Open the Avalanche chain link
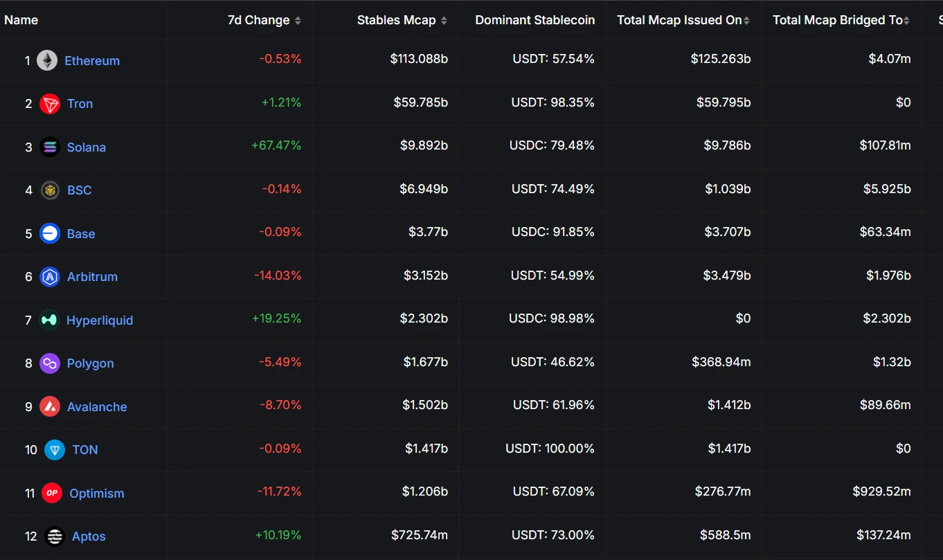Viewport: 943px width, 560px height. click(97, 406)
